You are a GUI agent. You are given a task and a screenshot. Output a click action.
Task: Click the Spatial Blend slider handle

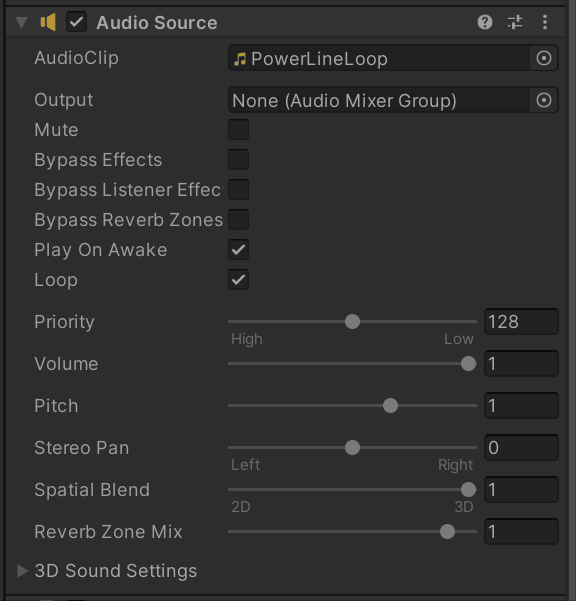[468, 489]
